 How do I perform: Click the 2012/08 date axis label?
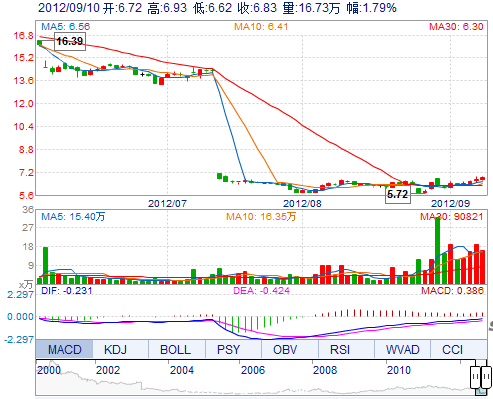(x=302, y=203)
